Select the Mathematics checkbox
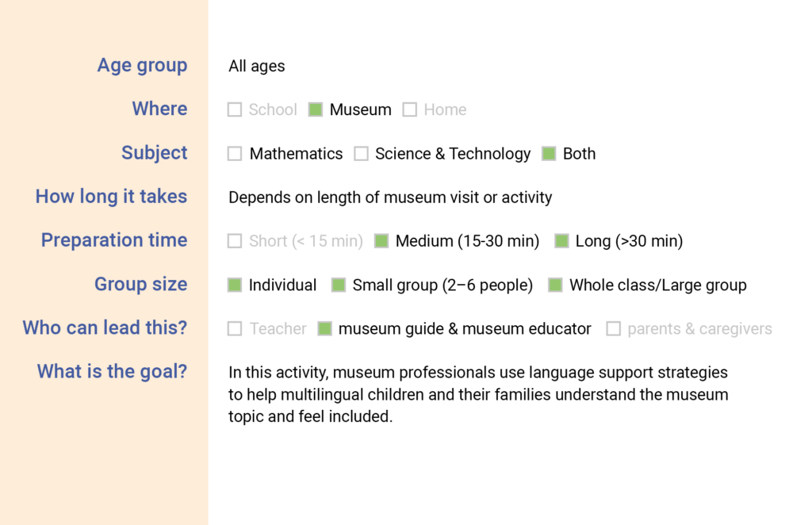 click(x=235, y=154)
